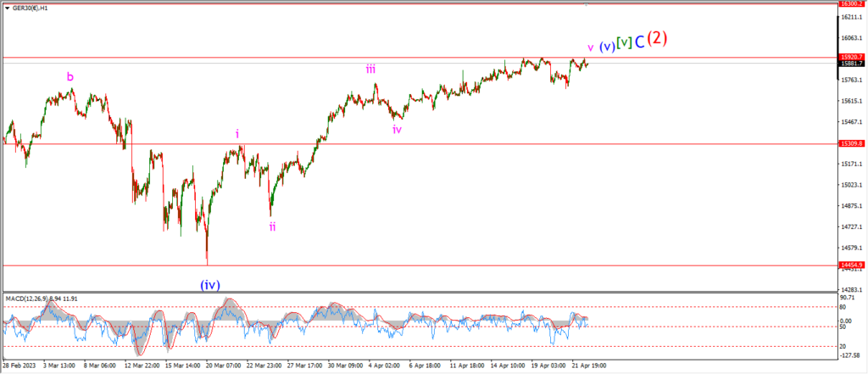
Task: Click the magenta b wave label
Action: pyautogui.click(x=70, y=76)
